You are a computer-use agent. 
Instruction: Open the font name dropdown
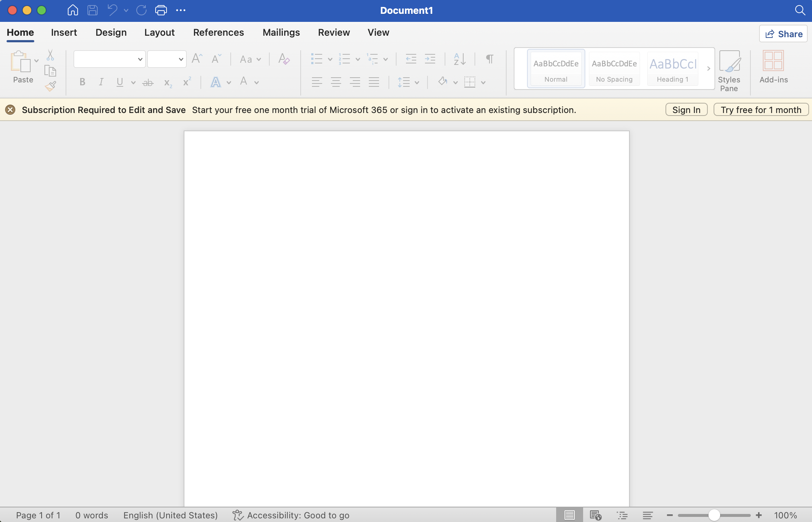pos(140,59)
